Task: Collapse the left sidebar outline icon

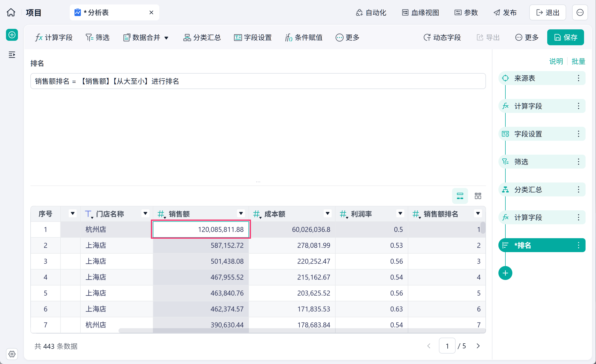Action: (12, 55)
